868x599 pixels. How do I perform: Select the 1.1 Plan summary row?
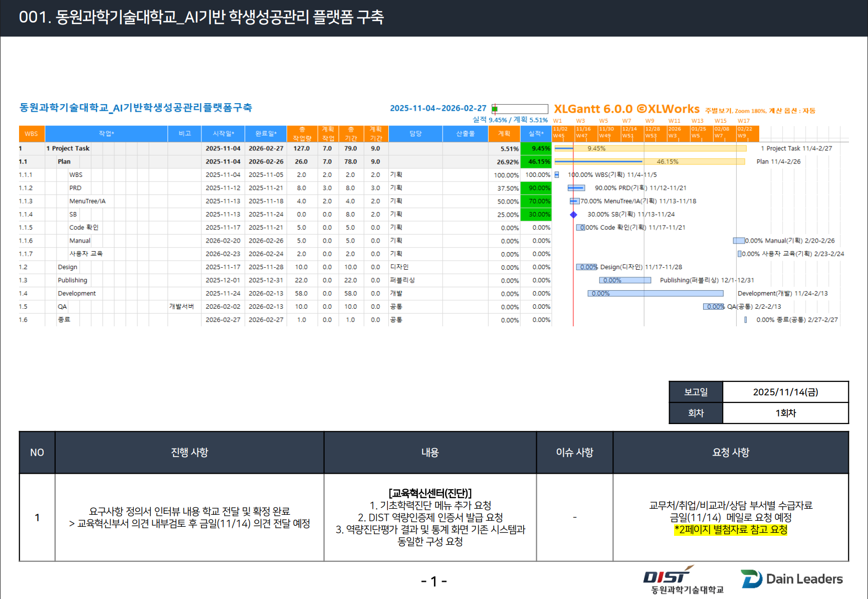(64, 162)
